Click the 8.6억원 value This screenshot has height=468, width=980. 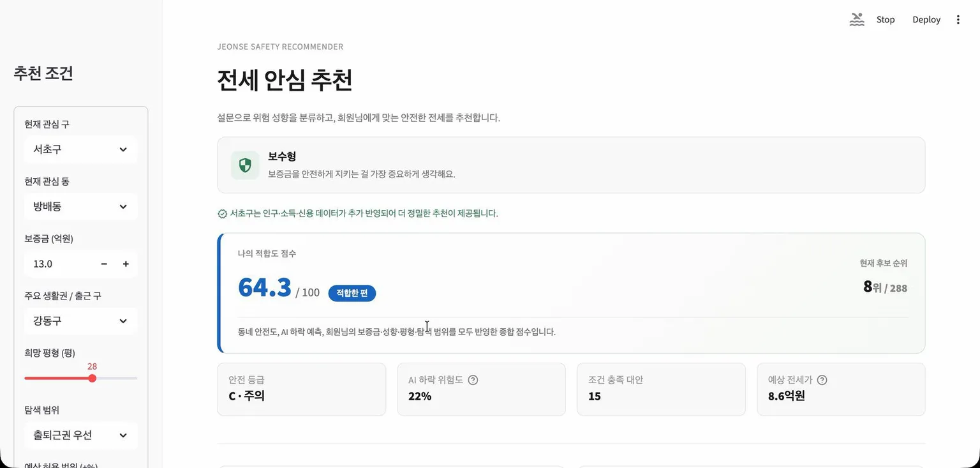(787, 396)
